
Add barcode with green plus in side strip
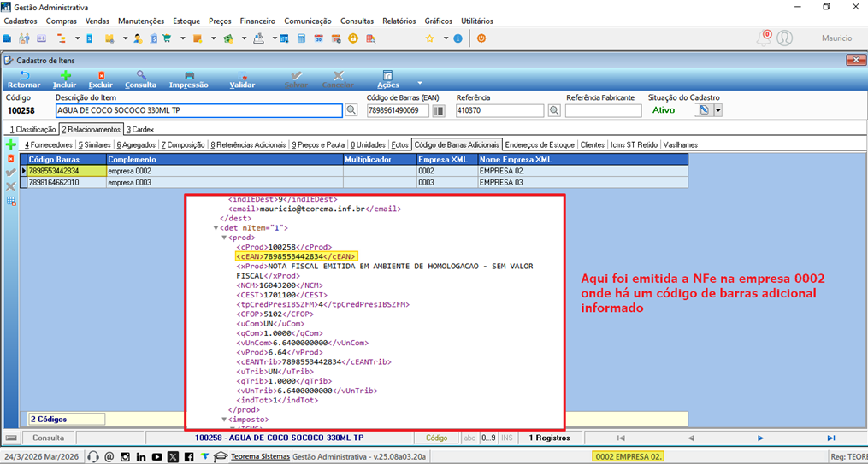10,145
